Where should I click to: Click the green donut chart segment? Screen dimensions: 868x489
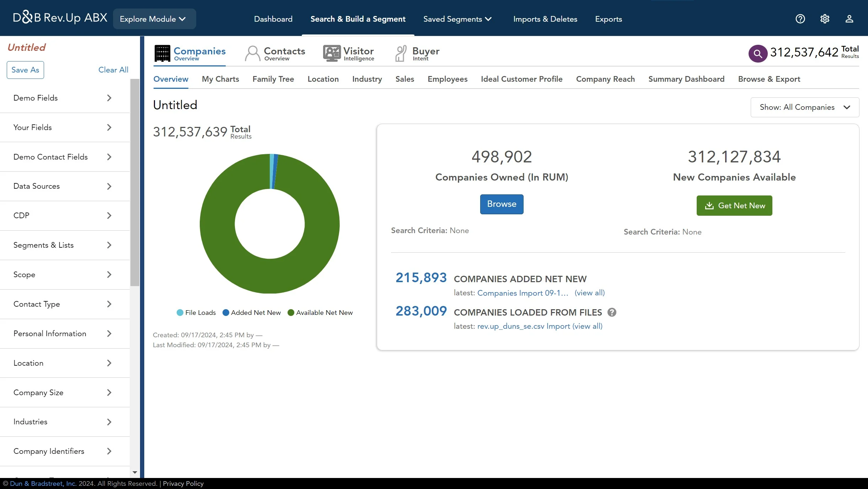270,276
